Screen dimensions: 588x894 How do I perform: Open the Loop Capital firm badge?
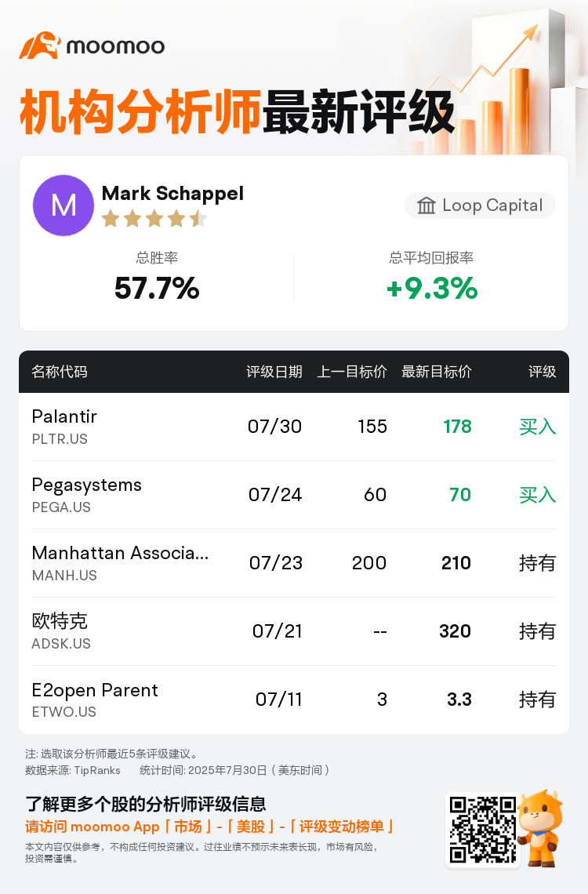pos(480,205)
